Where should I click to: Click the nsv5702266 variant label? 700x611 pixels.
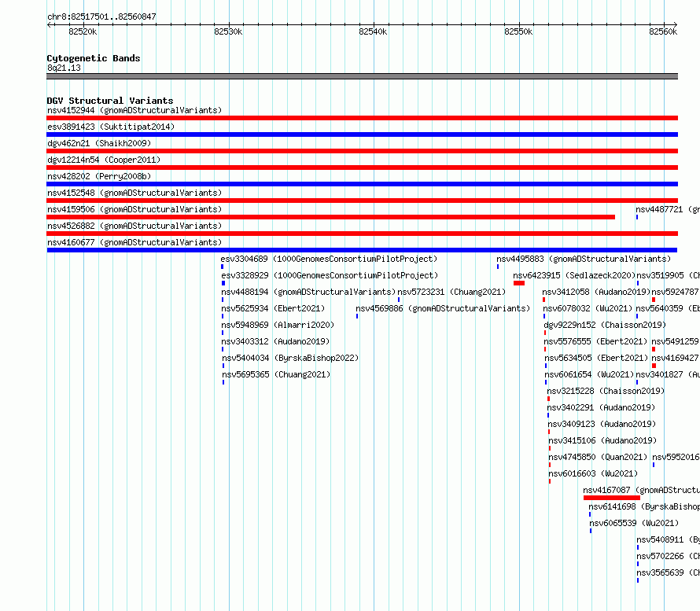pyautogui.click(x=669, y=556)
